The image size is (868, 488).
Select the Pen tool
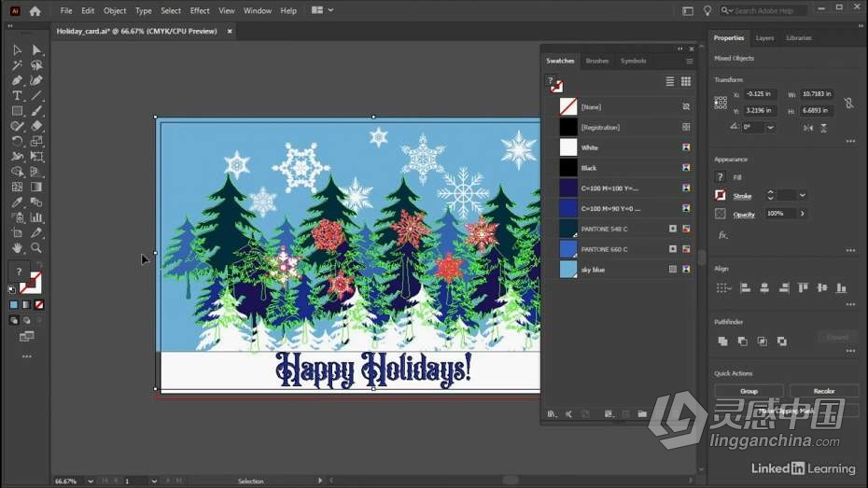17,81
